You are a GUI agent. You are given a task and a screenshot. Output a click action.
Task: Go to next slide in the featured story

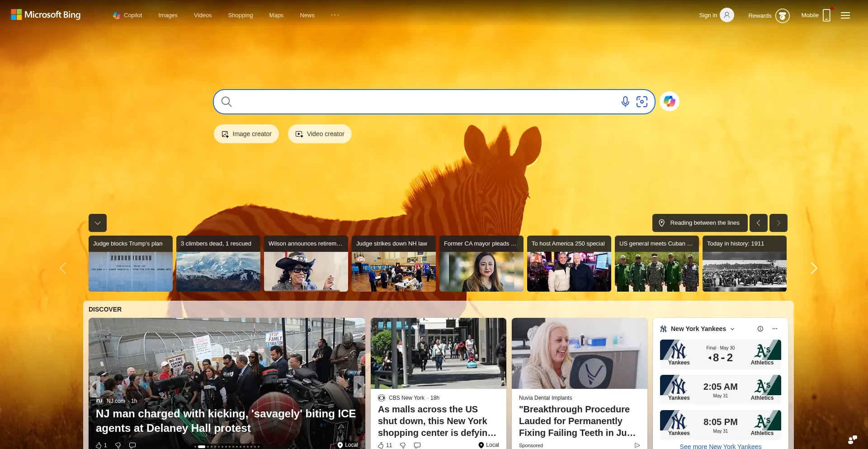click(359, 387)
